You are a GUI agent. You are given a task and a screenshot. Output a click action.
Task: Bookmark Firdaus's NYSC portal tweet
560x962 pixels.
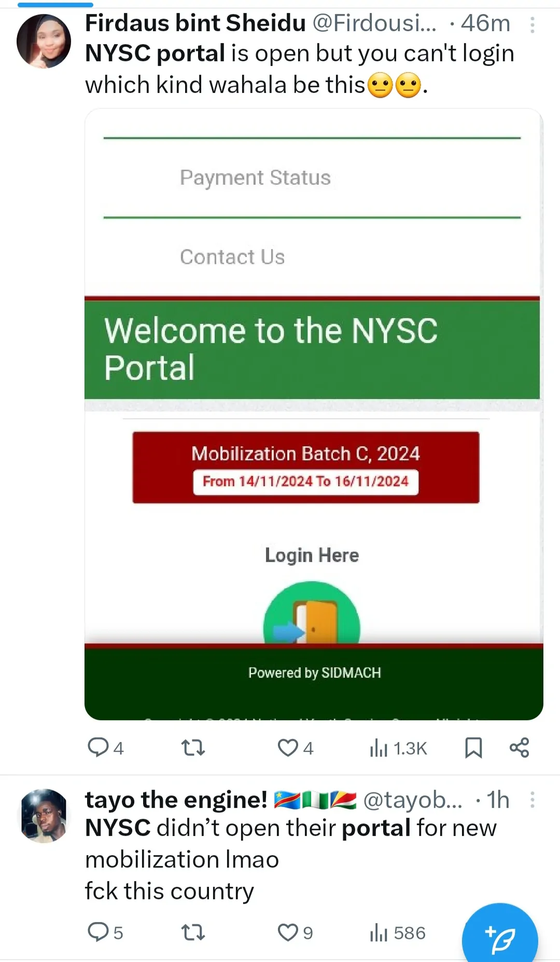473,748
